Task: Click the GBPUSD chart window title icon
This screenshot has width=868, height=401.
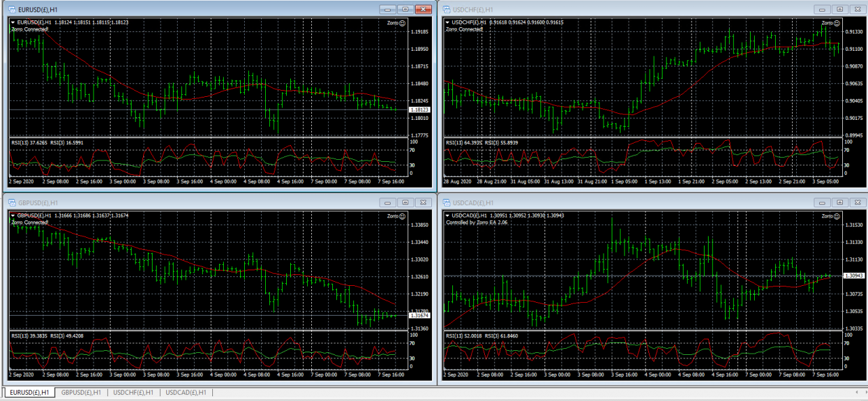Action: click(12, 203)
